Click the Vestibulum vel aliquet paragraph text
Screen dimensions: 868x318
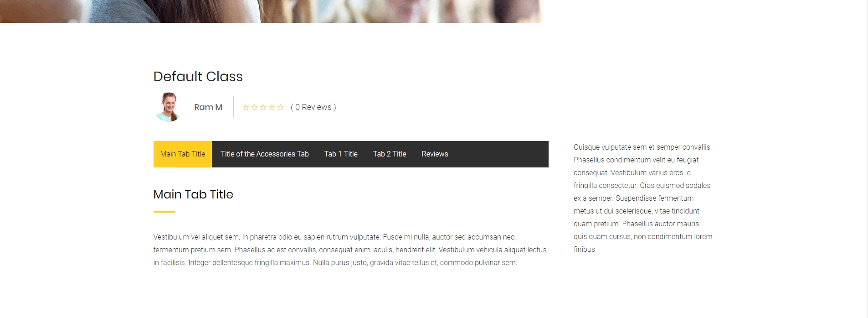coord(350,250)
